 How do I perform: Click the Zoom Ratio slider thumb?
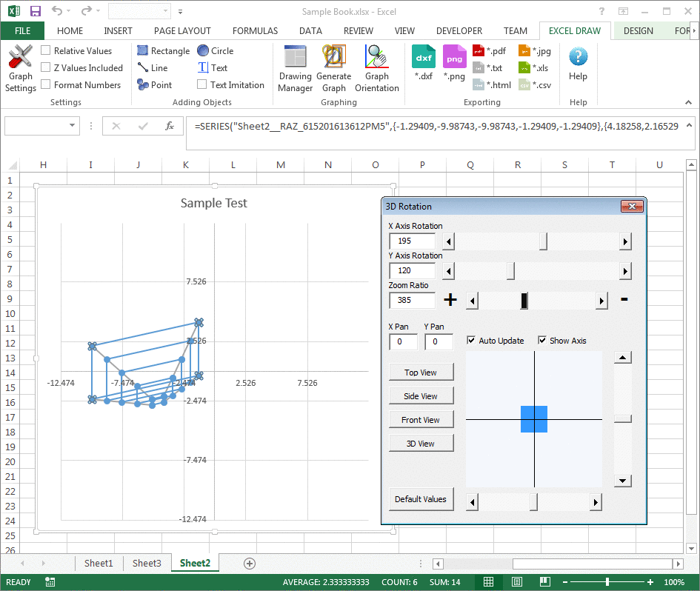coord(524,301)
